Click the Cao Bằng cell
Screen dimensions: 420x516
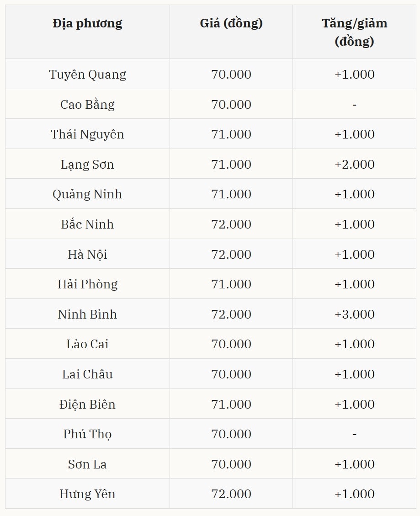(87, 105)
